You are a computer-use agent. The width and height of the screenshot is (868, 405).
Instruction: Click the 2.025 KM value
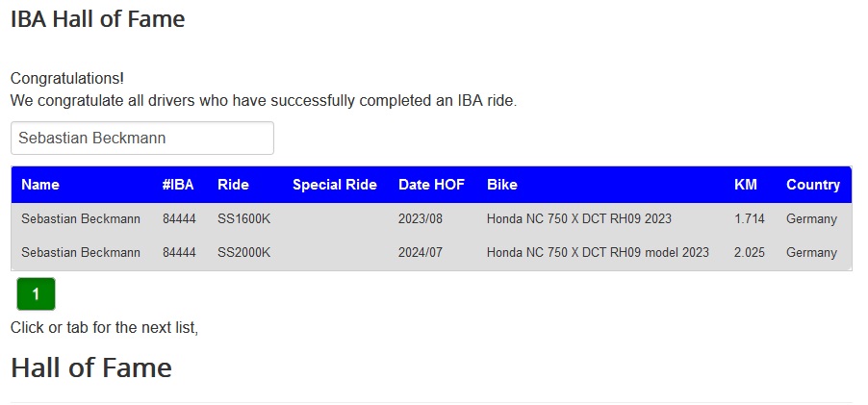coord(749,253)
